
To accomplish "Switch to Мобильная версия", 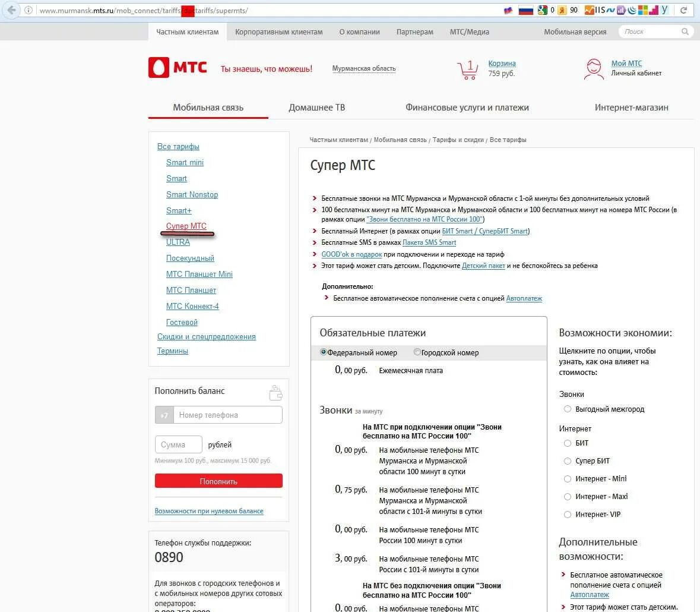I will (x=575, y=31).
